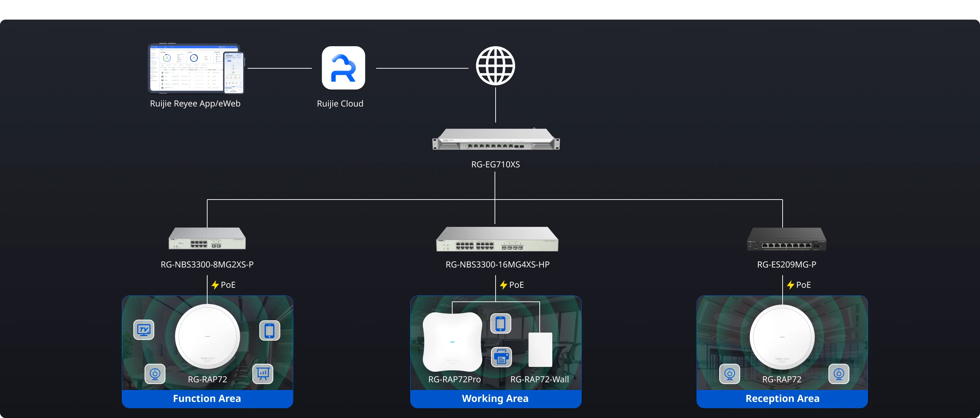This screenshot has width=980, height=418.
Task: Open the Reyee App/eWeb dashboard thumbnail
Action: point(196,69)
